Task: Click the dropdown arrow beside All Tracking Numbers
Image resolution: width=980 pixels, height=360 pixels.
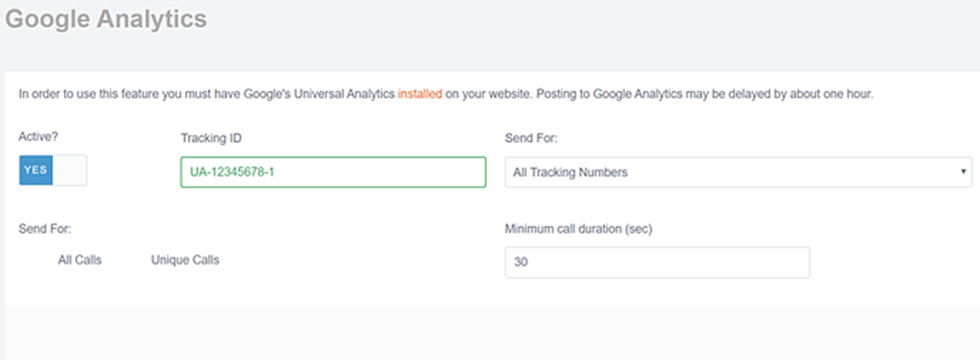Action: point(964,172)
